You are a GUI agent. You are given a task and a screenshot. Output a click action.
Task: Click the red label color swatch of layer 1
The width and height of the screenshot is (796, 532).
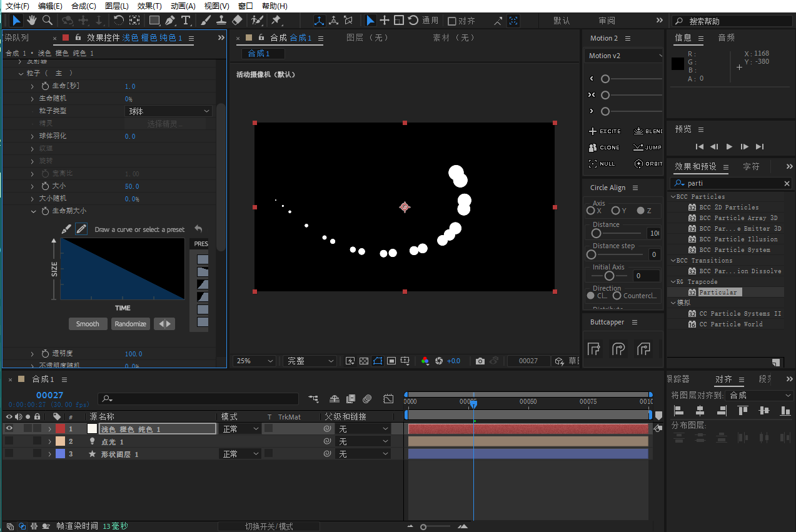60,429
